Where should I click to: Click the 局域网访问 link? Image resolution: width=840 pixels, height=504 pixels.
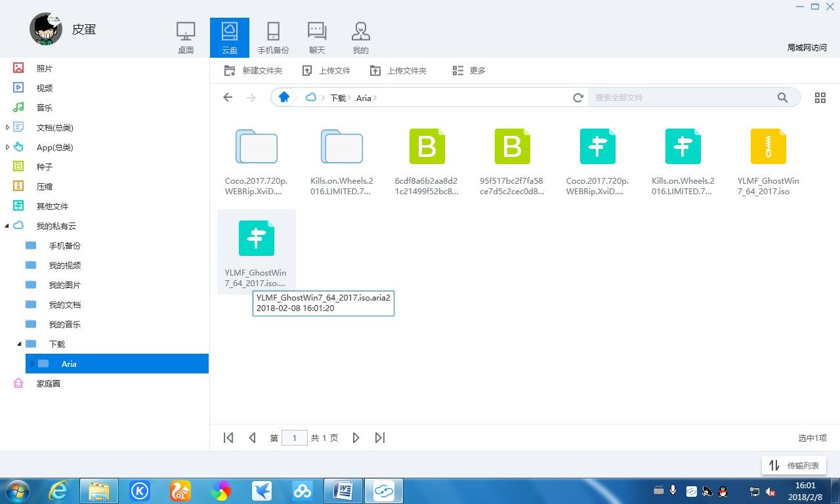point(807,47)
